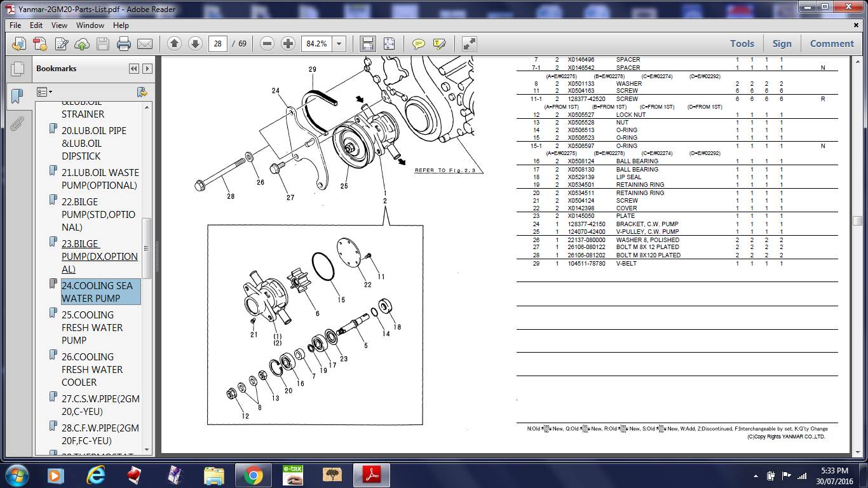The image size is (868, 488).
Task: Open the View menu
Action: tap(59, 25)
